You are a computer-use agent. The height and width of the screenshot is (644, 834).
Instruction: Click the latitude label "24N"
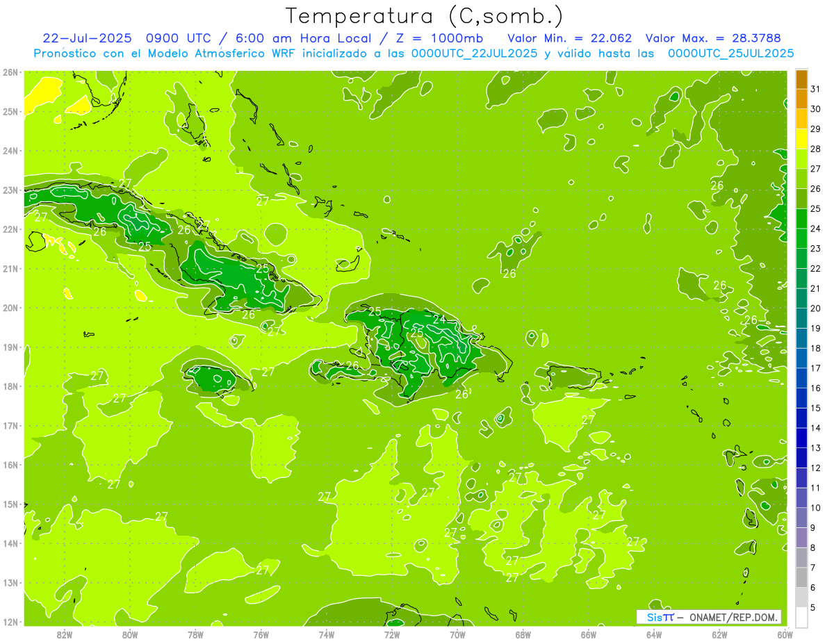tap(10, 151)
